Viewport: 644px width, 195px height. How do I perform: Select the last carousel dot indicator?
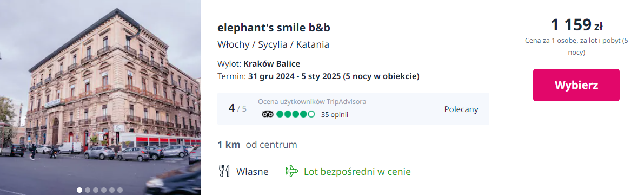120,190
